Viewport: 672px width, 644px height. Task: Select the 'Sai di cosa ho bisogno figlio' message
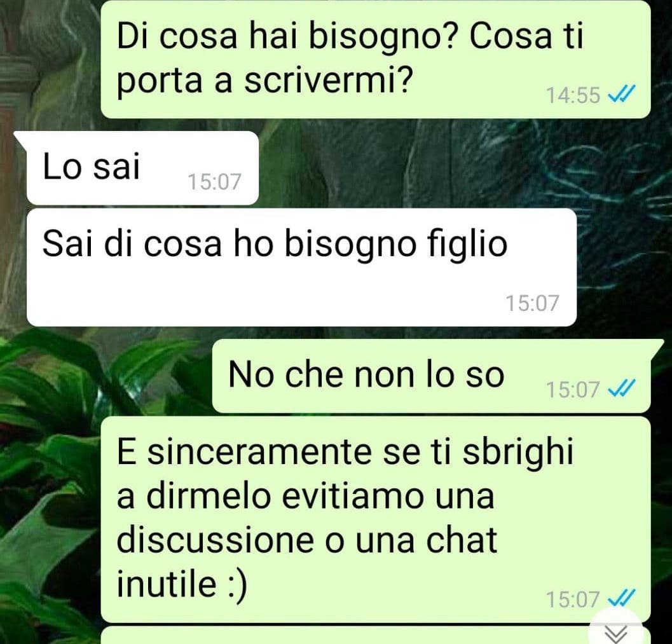coord(301,268)
